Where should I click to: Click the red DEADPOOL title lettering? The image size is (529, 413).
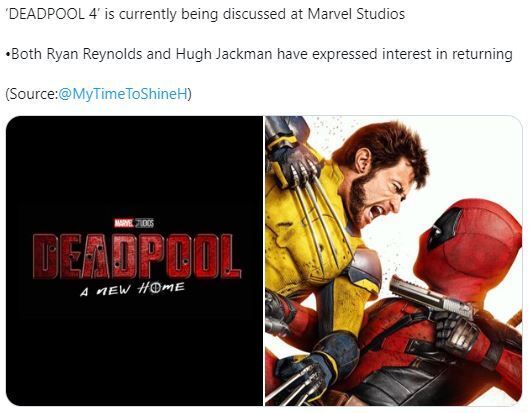coord(137,256)
